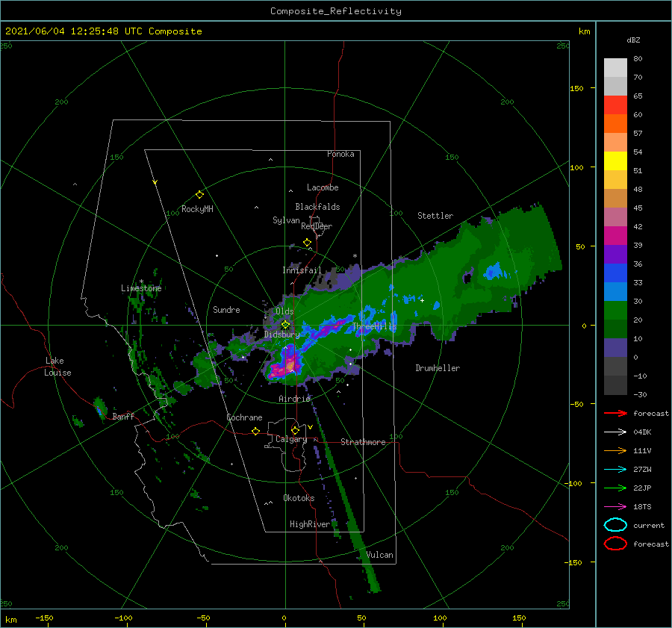Image resolution: width=672 pixels, height=628 pixels.
Task: Click the Lacombe label
Action: point(323,187)
